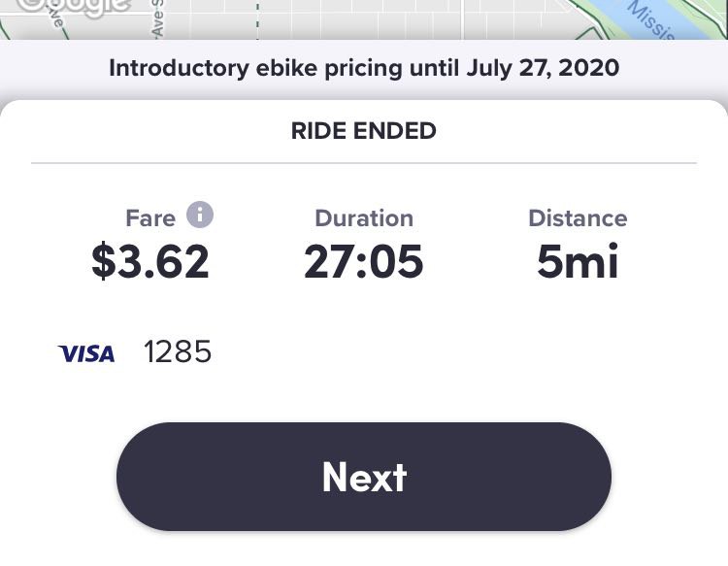Tap the card number 1285
The image size is (728, 566).
coord(178,351)
